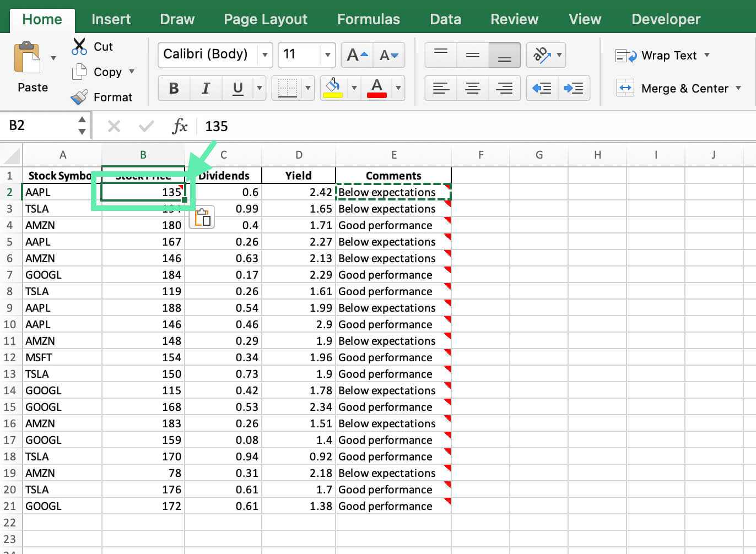The image size is (756, 554).
Task: Click the Paste clipboard icon
Action: (27, 57)
